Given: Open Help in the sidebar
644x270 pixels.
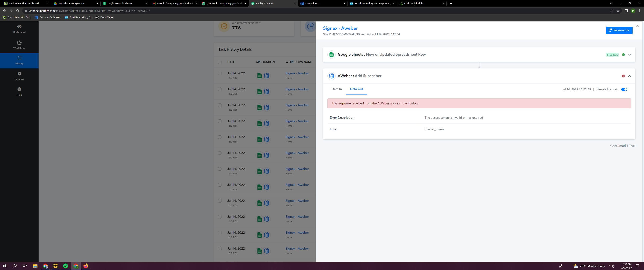Looking at the screenshot, I should coord(19,91).
